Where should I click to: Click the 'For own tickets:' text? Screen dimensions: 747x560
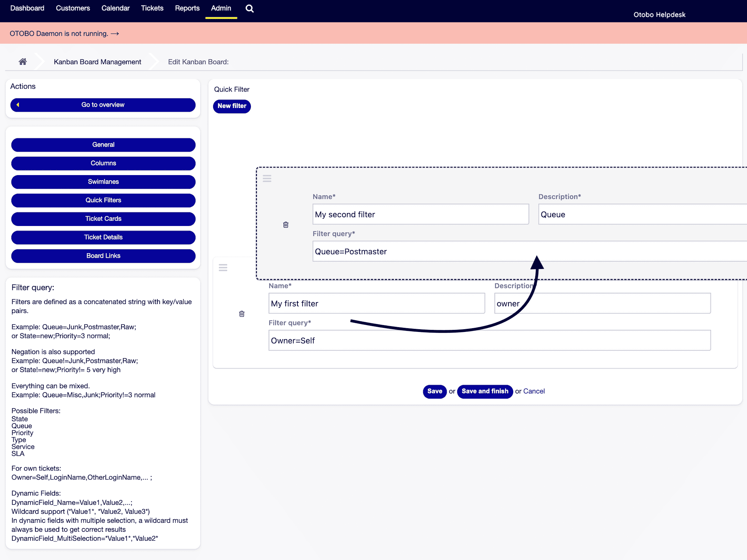click(36, 469)
